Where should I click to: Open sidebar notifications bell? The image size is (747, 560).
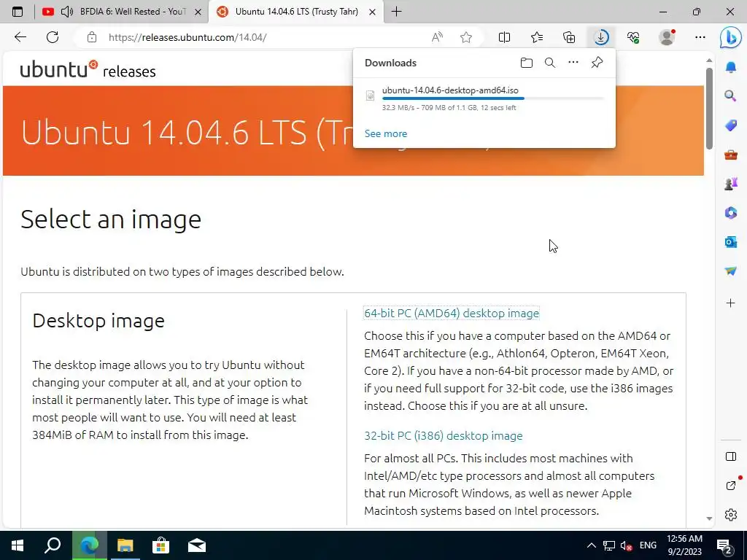(730, 67)
